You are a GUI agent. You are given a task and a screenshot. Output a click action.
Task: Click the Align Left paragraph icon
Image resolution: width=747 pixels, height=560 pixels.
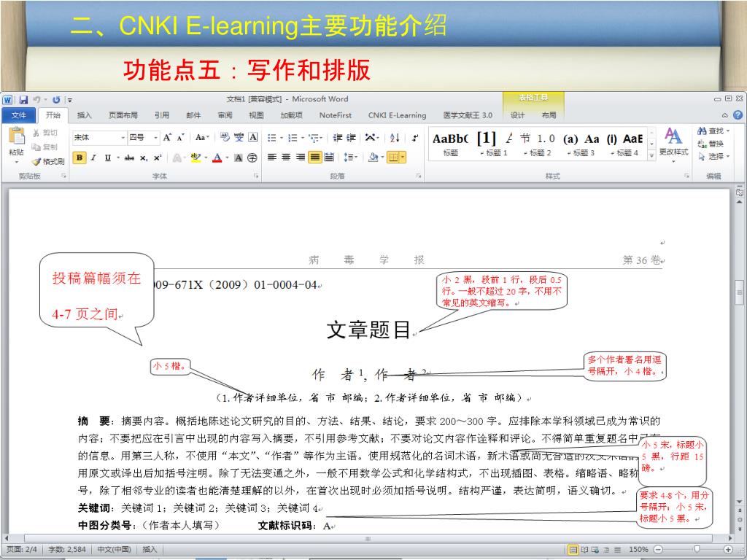click(x=272, y=157)
